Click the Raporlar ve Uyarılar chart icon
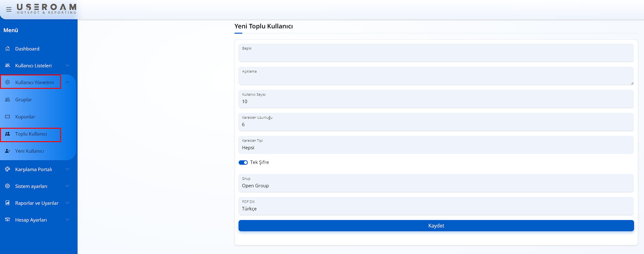Image resolution: width=644 pixels, height=254 pixels. (7, 203)
